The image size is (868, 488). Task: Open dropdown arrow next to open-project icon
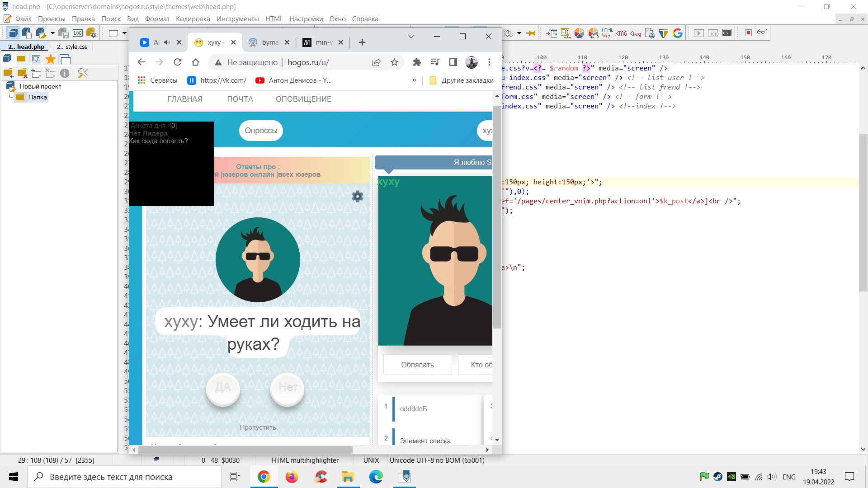pyautogui.click(x=52, y=33)
